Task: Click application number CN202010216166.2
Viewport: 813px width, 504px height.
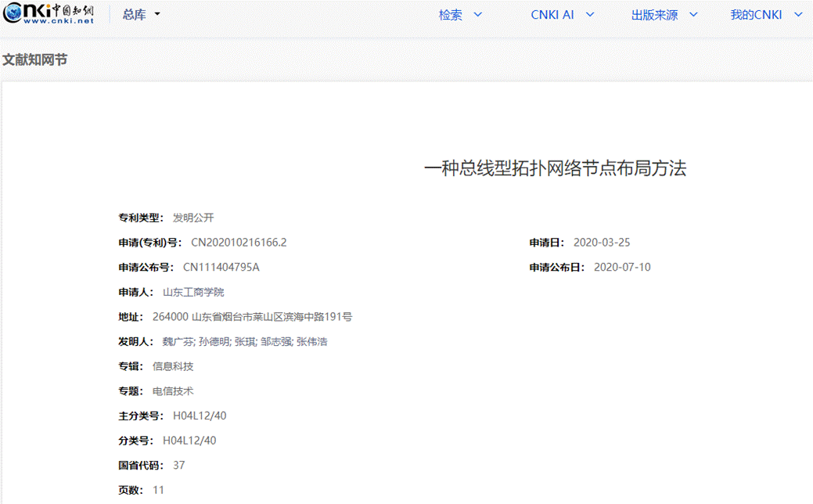Action: (x=239, y=243)
